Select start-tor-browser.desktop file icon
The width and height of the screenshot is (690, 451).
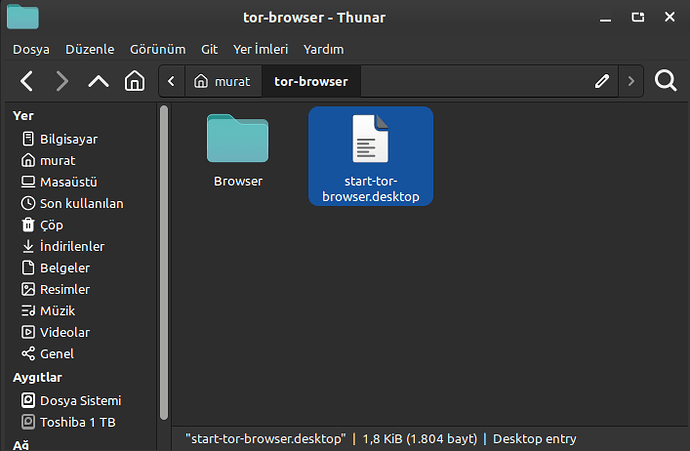(x=371, y=139)
